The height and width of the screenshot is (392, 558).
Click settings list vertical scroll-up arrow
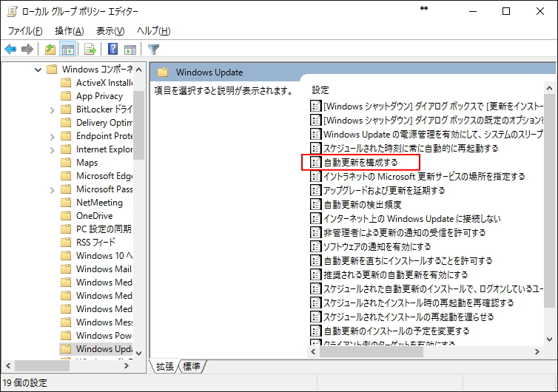[x=549, y=88]
